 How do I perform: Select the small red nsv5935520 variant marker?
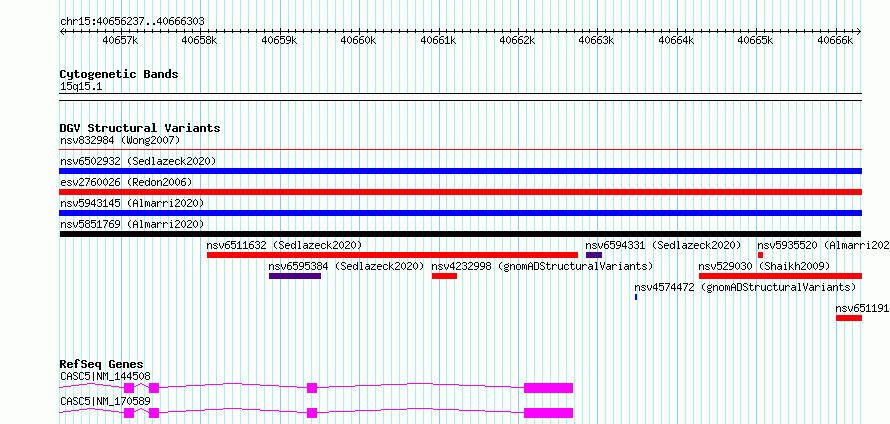tap(760, 255)
